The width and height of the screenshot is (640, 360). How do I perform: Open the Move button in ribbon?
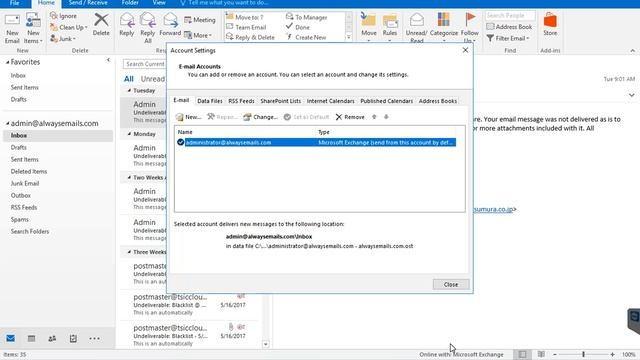(369, 27)
